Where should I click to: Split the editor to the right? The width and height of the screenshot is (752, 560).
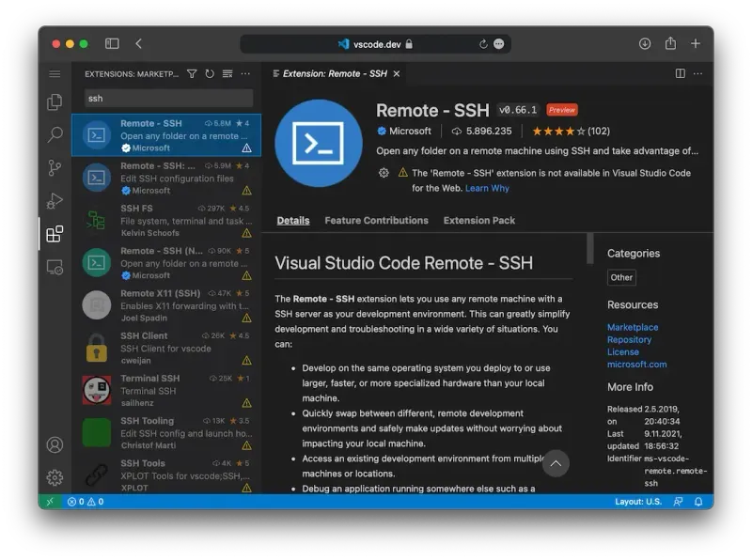click(680, 73)
